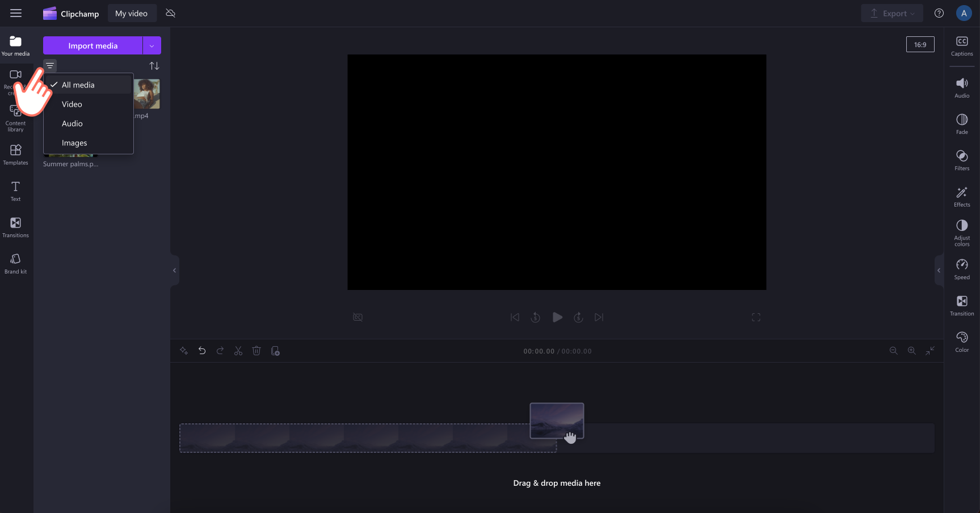This screenshot has width=980, height=513.
Task: Open the account avatar A
Action: click(964, 14)
